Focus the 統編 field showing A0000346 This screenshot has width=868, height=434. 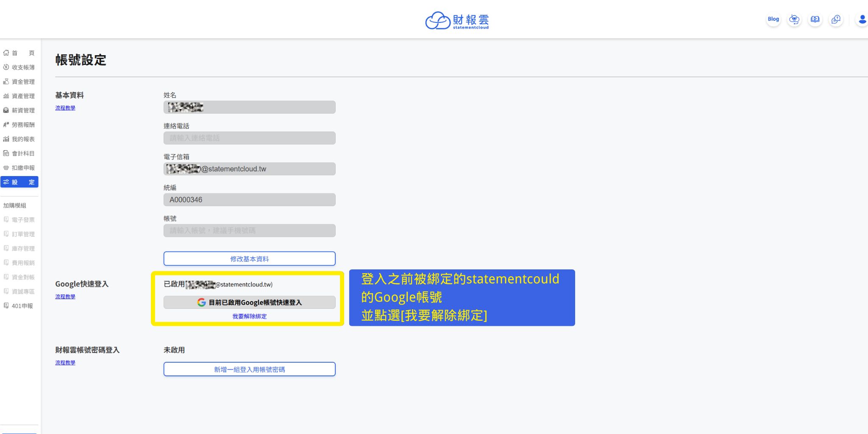coord(250,200)
